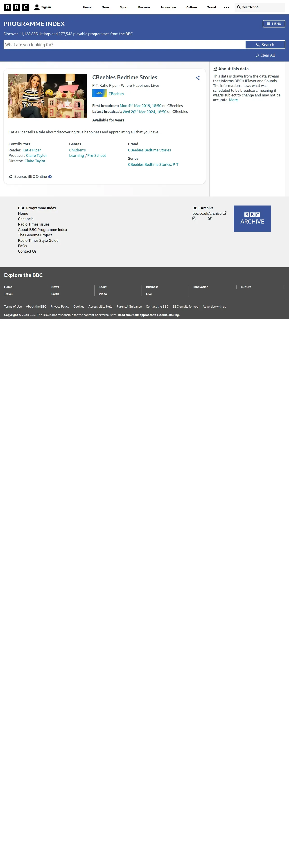Open FAQs footer link
This screenshot has width=289, height=868.
(x=22, y=246)
